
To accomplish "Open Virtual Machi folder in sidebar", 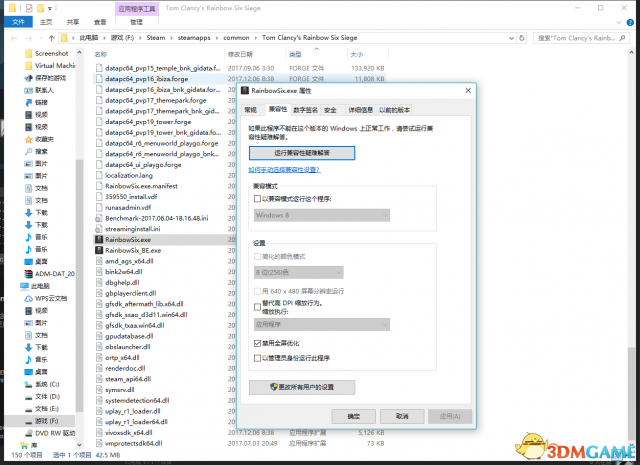I will click(50, 66).
